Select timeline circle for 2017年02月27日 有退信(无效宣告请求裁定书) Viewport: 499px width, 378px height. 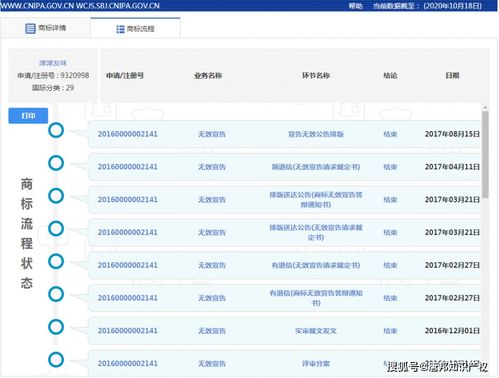[x=56, y=261]
